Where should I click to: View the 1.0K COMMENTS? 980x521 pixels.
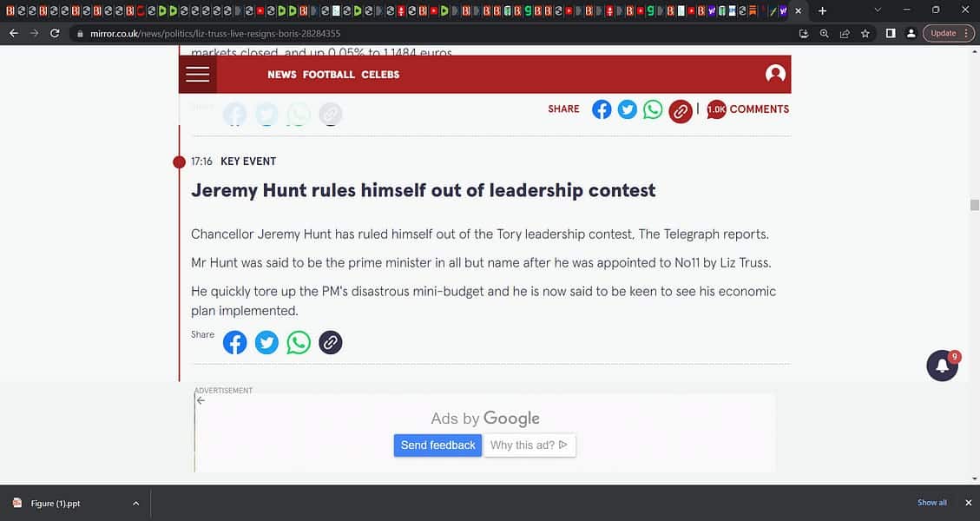click(x=748, y=109)
